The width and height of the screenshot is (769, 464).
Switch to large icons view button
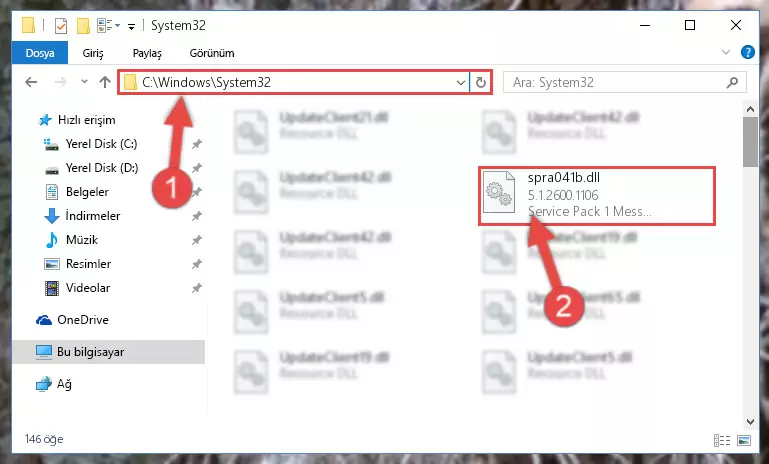pyautogui.click(x=743, y=440)
